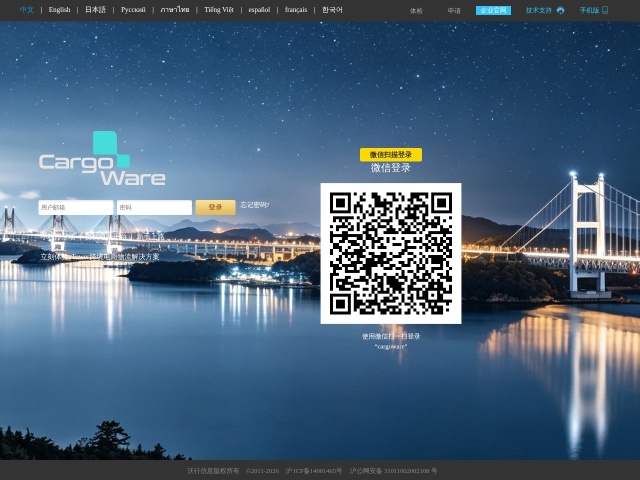Switch language to Korean (한국어)
Image resolution: width=640 pixels, height=480 pixels.
[x=332, y=10]
